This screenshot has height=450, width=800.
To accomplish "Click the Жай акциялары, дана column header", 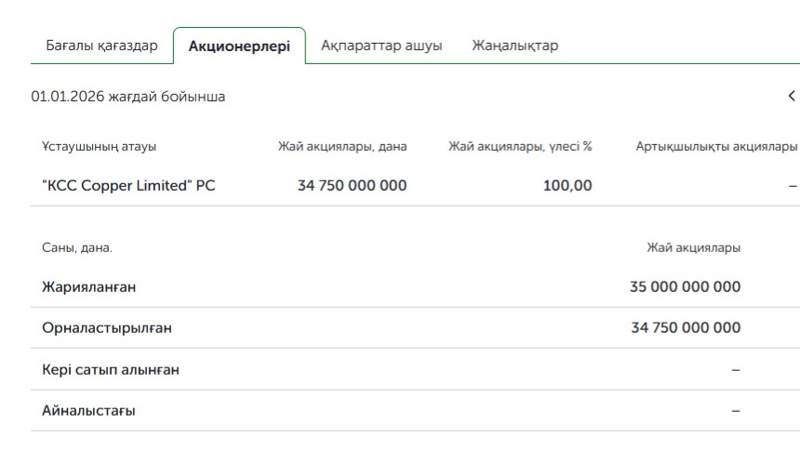I will (342, 146).
